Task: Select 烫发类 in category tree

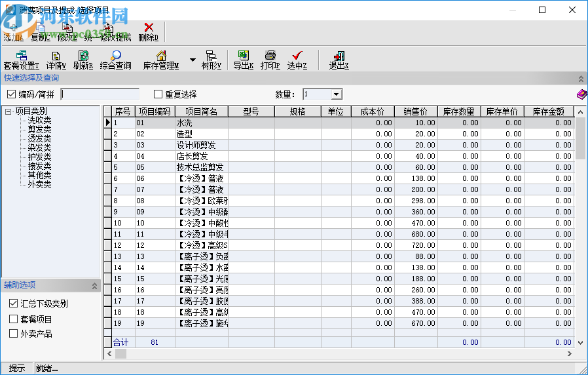Action: tap(39, 139)
